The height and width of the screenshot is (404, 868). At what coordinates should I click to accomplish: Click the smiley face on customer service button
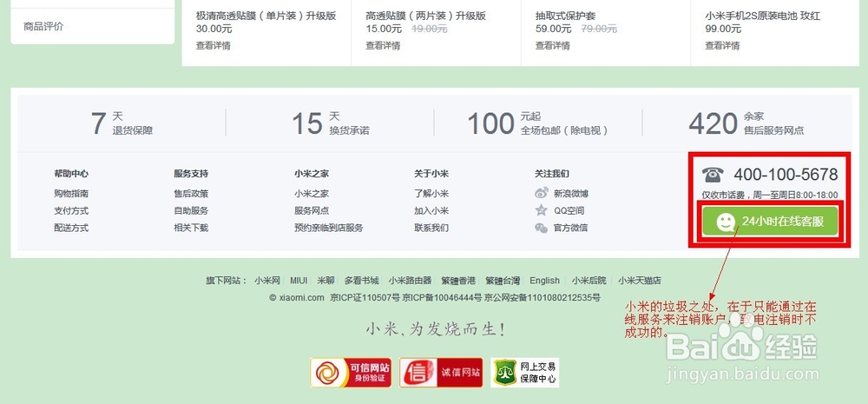pos(726,222)
